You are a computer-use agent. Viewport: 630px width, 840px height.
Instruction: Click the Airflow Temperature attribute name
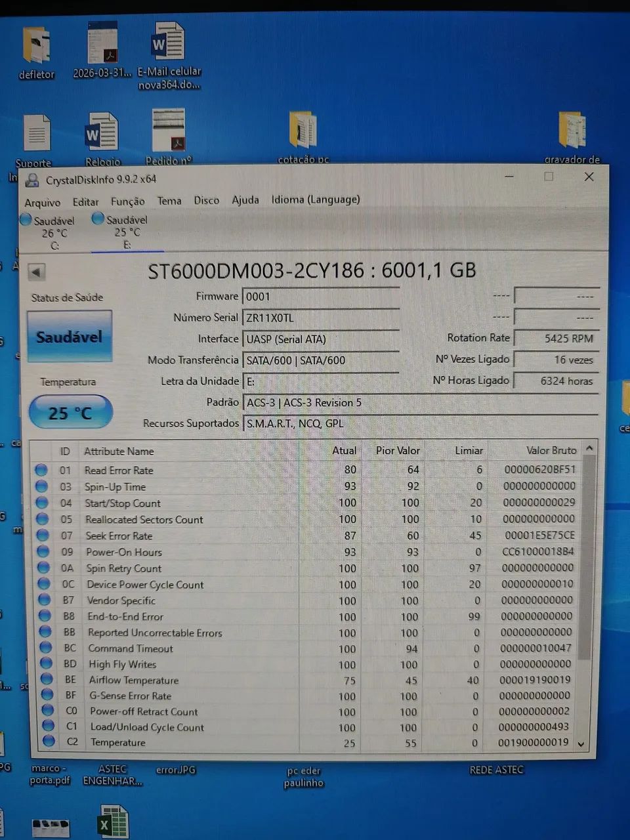134,680
